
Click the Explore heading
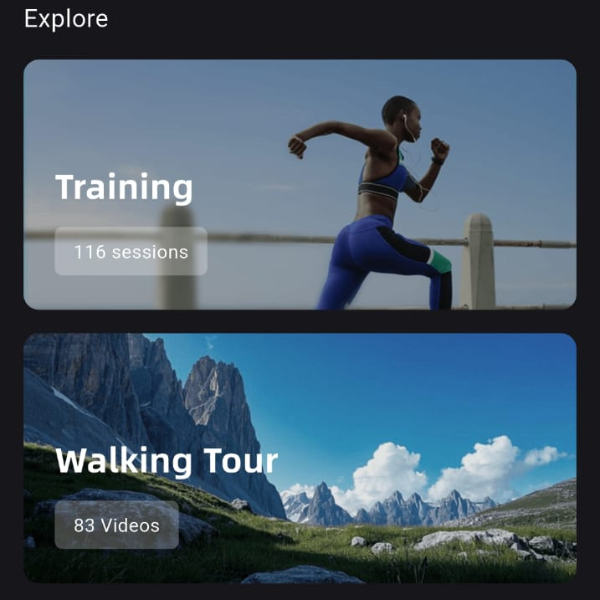(x=66, y=18)
